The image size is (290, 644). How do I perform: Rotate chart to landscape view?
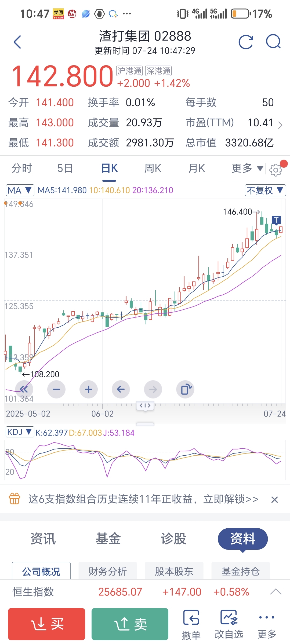click(185, 389)
